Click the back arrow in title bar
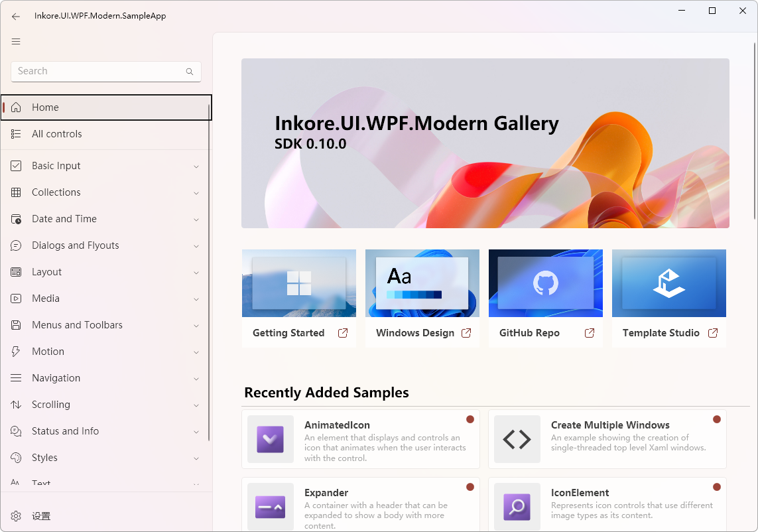Image resolution: width=758 pixels, height=532 pixels. (x=16, y=17)
